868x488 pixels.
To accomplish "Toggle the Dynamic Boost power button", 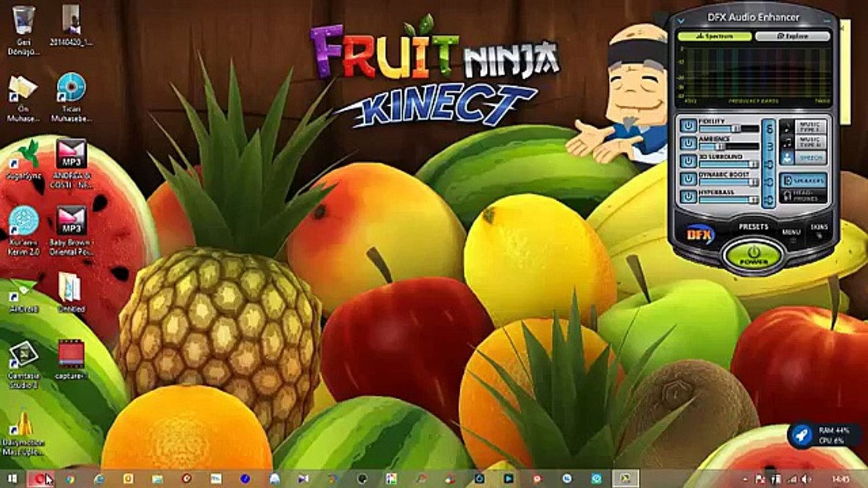I will pyautogui.click(x=688, y=180).
